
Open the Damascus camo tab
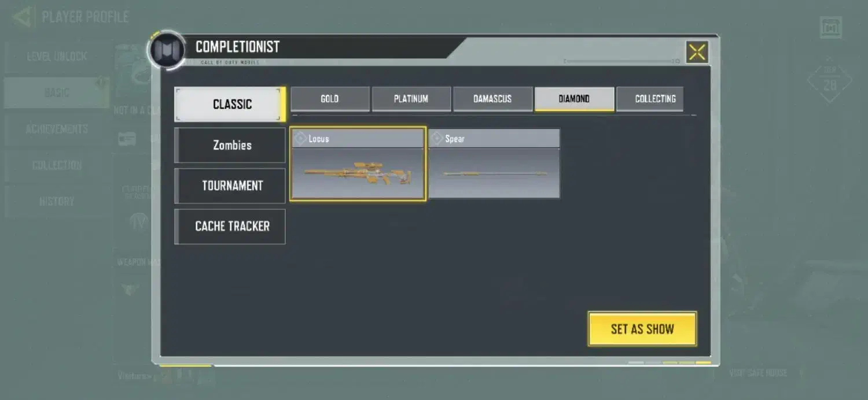pos(492,99)
